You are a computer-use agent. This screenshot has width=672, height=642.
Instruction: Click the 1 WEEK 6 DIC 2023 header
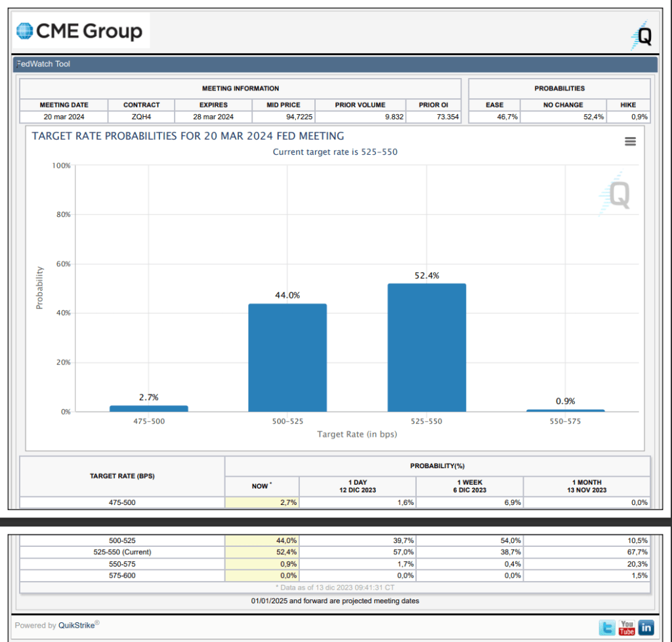469,486
